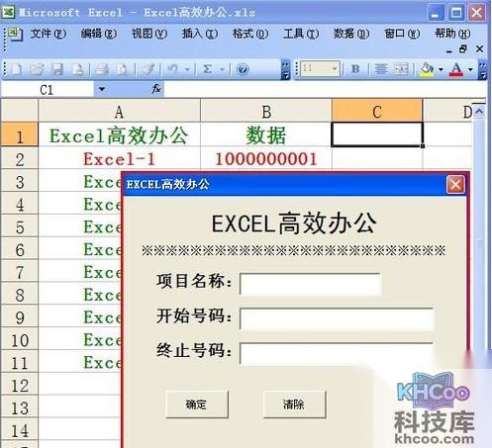Open the Font Color dropdown arrow
The image size is (492, 448).
pyautogui.click(x=470, y=69)
